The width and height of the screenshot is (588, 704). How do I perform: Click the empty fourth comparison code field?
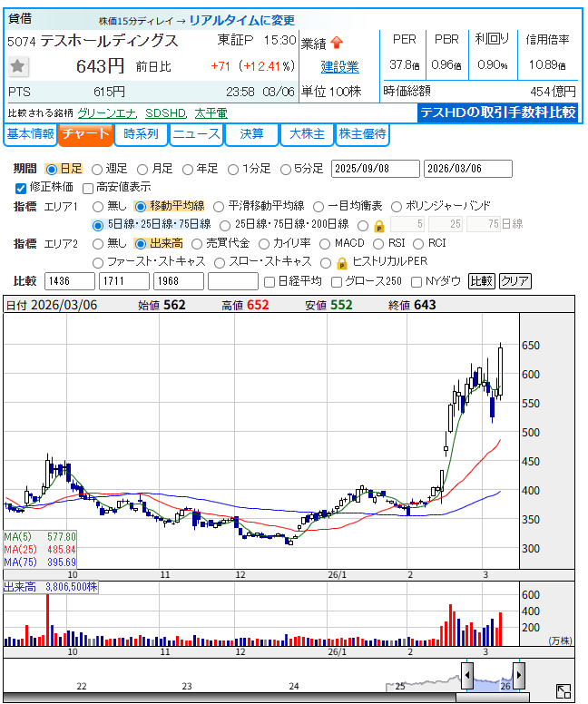[233, 281]
